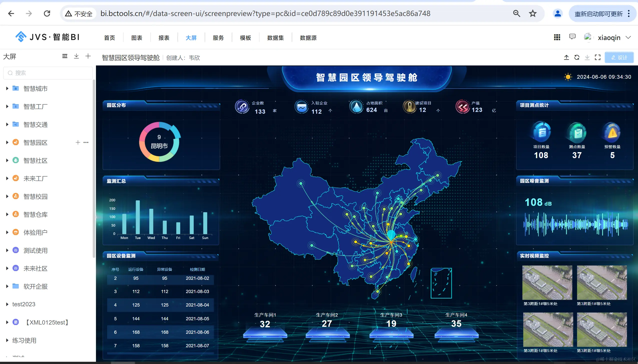Click the plus icon to add a 大屏
The height and width of the screenshot is (364, 638).
(88, 56)
